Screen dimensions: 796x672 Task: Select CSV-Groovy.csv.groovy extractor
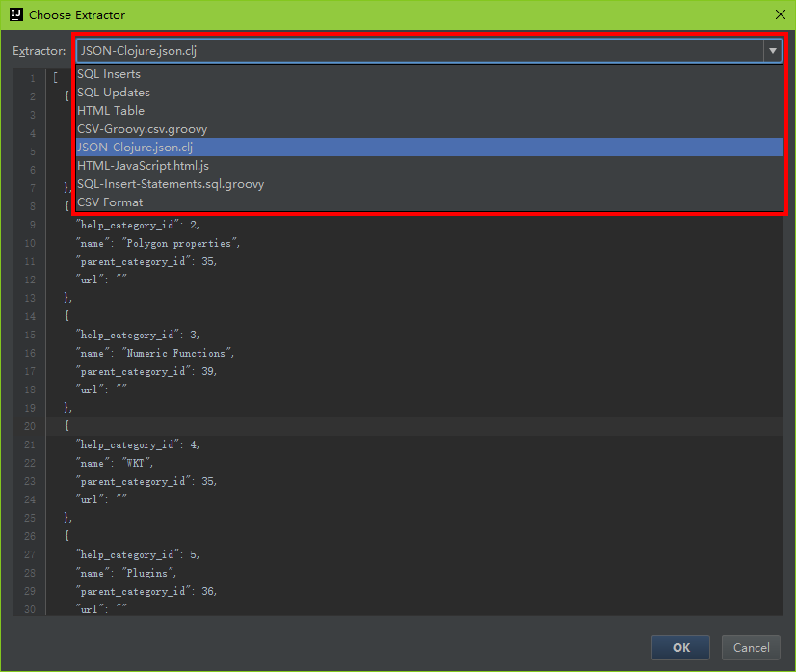coord(142,129)
